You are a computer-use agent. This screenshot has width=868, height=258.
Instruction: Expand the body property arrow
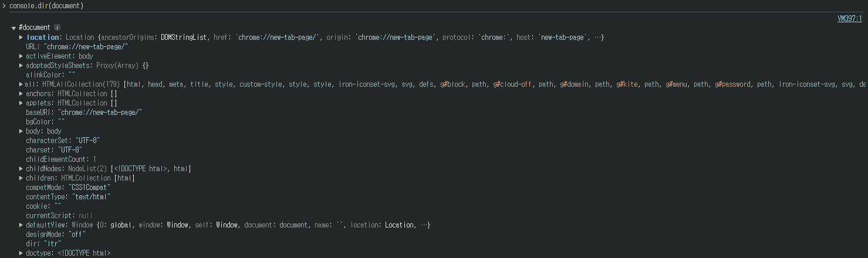click(21, 131)
